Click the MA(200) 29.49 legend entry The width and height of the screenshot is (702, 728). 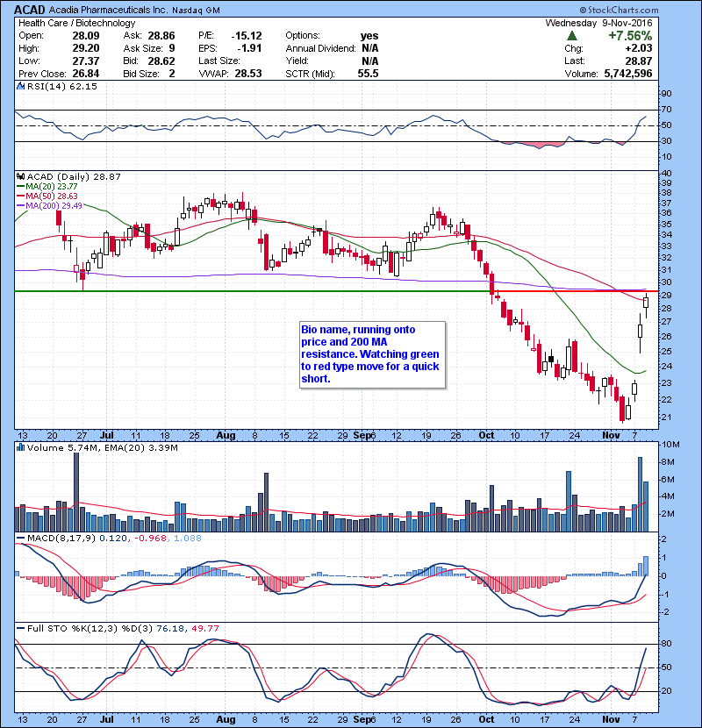49,205
